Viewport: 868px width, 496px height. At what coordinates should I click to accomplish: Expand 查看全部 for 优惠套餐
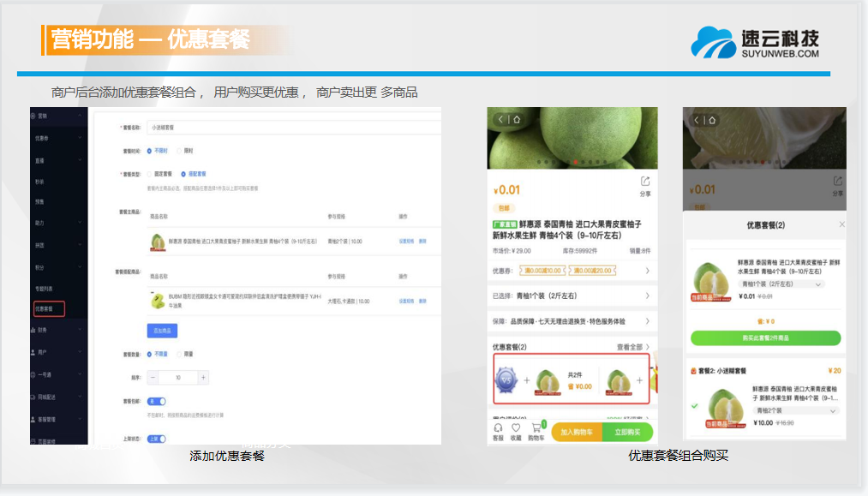pos(632,347)
